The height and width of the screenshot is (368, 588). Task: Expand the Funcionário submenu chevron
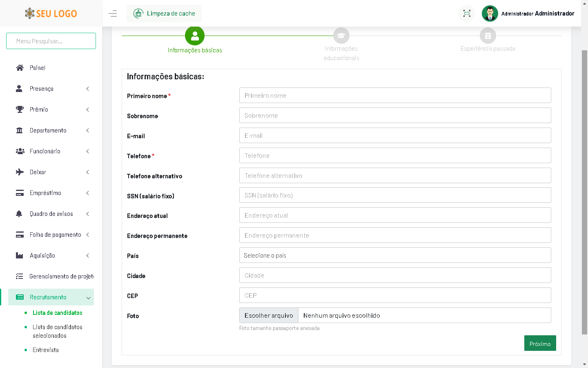click(87, 151)
